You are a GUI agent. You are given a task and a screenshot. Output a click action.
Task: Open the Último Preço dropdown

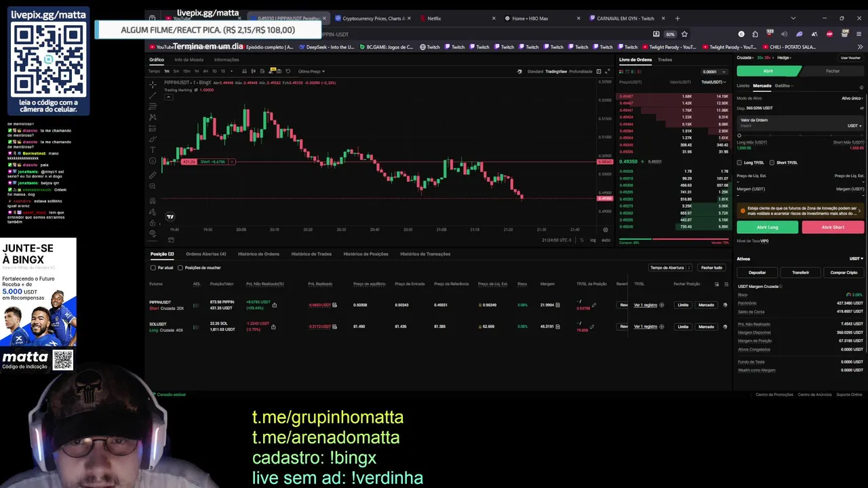[x=311, y=71]
